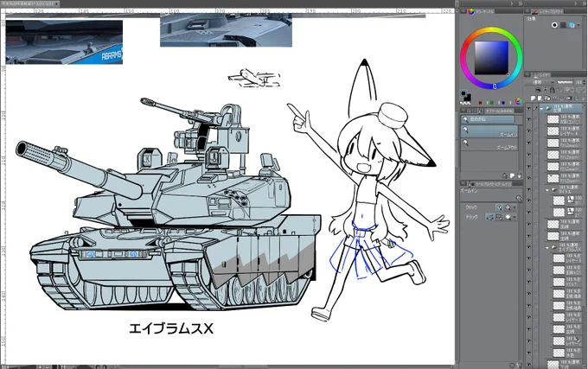This screenshot has width=588, height=369.
Task: Select the 虫めがね sub tool group tab
Action: pos(488,119)
